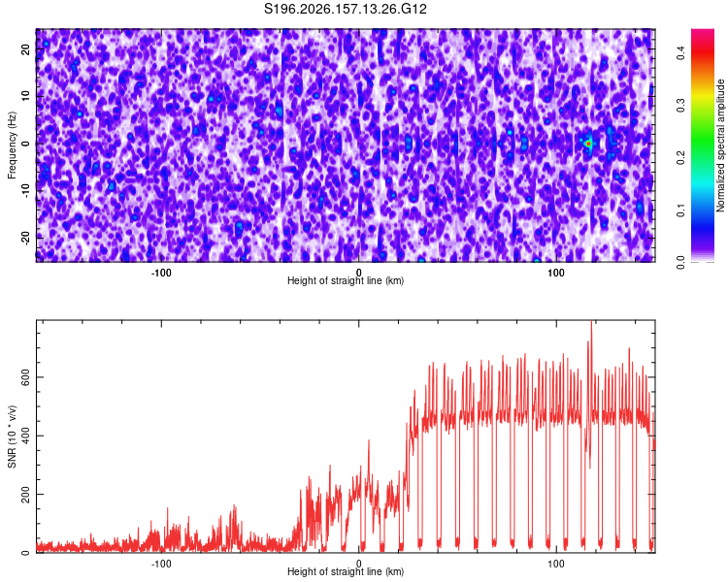Click the 100 tick label under the SNR plot
This screenshot has width=728, height=582.
click(x=556, y=564)
